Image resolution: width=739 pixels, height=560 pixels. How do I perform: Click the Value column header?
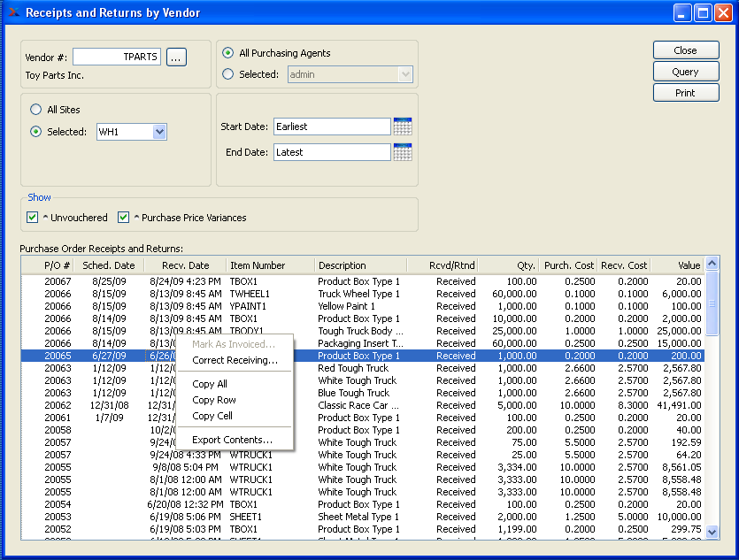689,265
